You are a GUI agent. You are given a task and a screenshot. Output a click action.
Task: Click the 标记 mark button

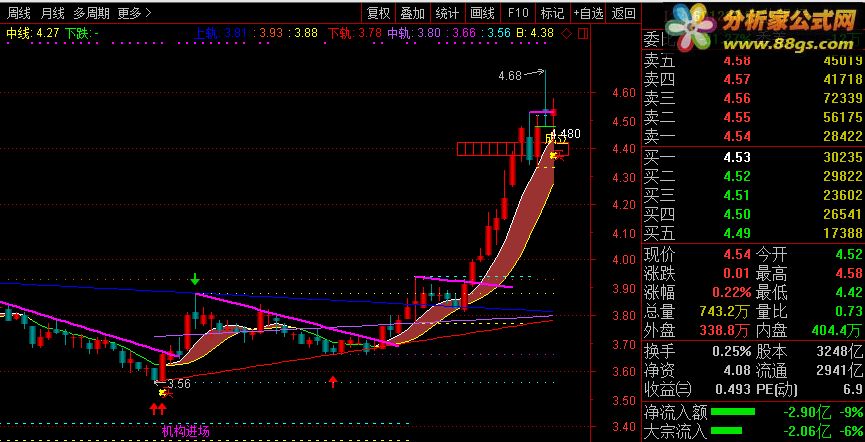[x=552, y=13]
